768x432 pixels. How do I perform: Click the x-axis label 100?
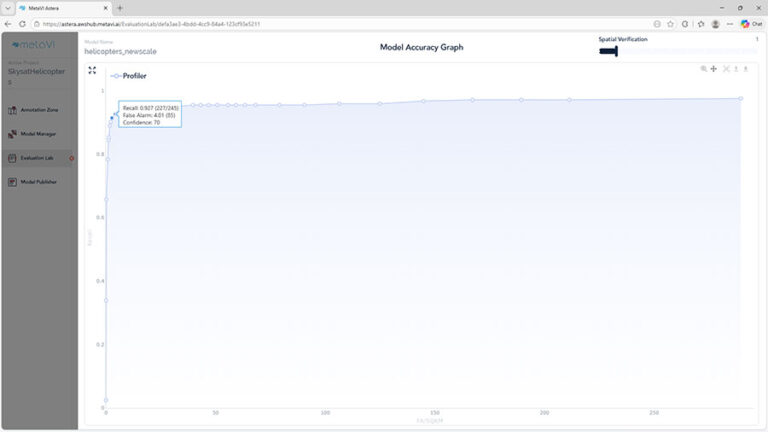click(325, 413)
